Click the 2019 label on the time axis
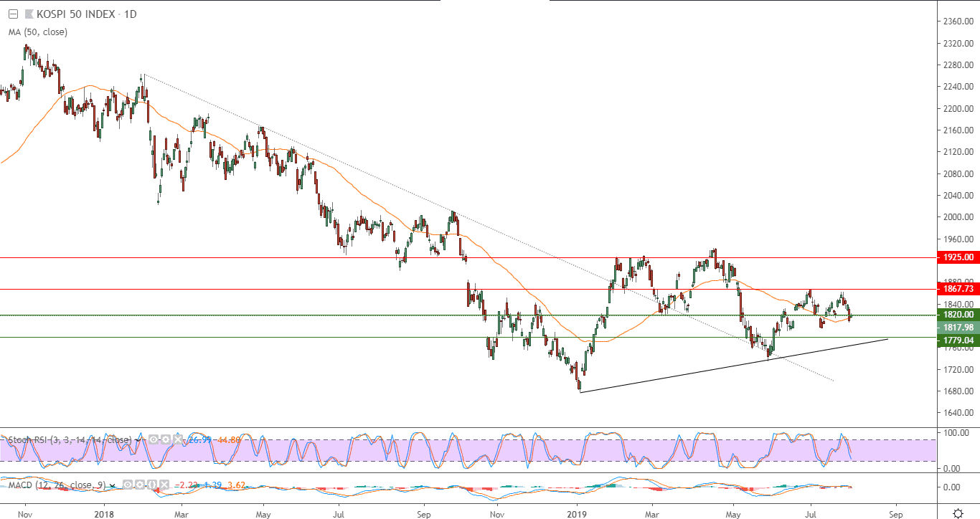The width and height of the screenshot is (980, 519). 578,513
